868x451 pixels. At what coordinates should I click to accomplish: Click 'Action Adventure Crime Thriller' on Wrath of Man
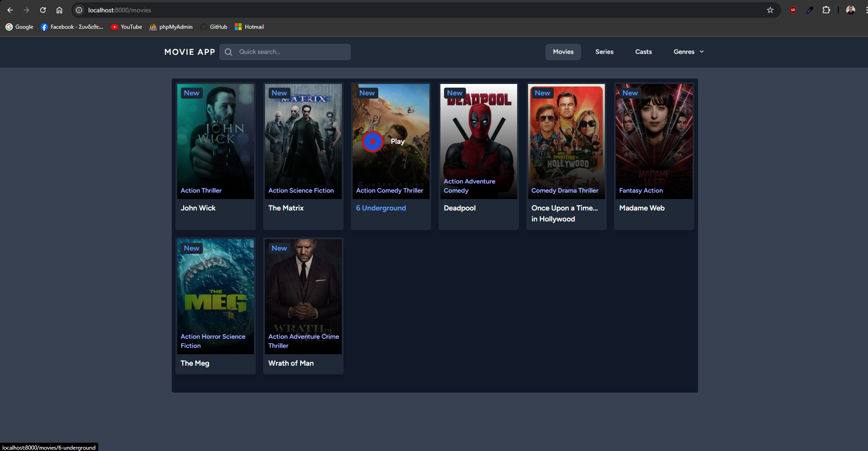(x=304, y=341)
